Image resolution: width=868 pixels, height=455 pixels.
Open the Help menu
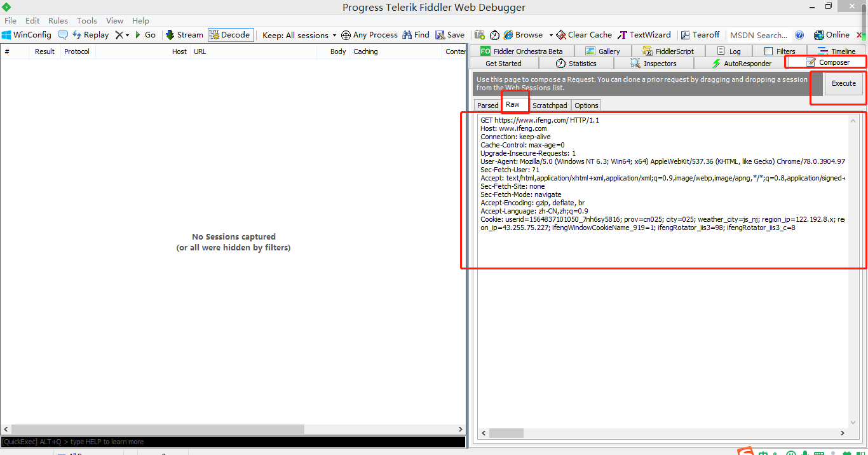140,21
